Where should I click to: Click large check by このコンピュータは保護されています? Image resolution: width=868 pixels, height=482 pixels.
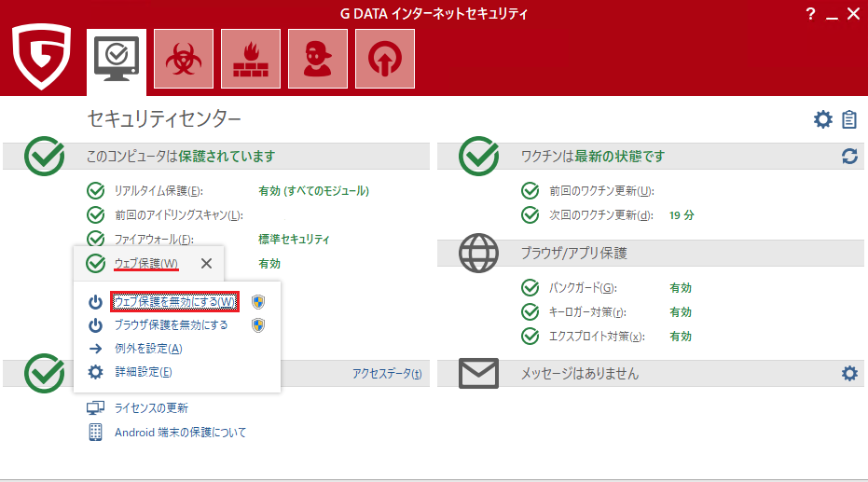pos(45,156)
